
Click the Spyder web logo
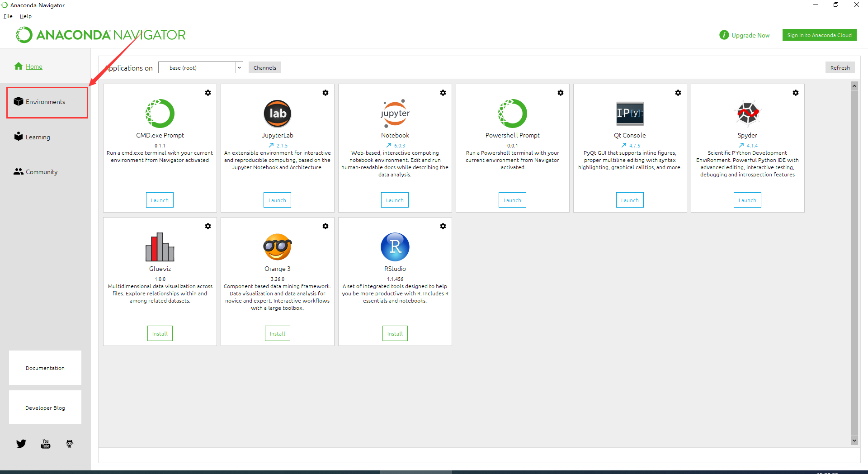pyautogui.click(x=748, y=113)
